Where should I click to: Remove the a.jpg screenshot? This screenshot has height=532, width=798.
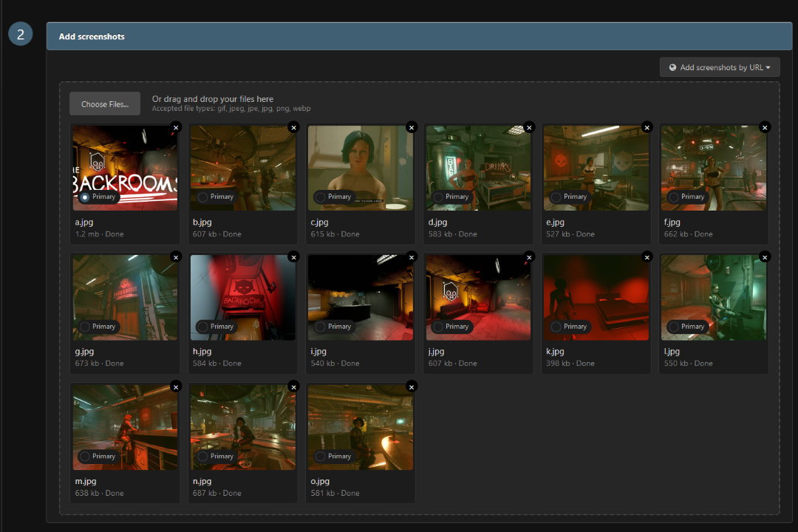176,127
